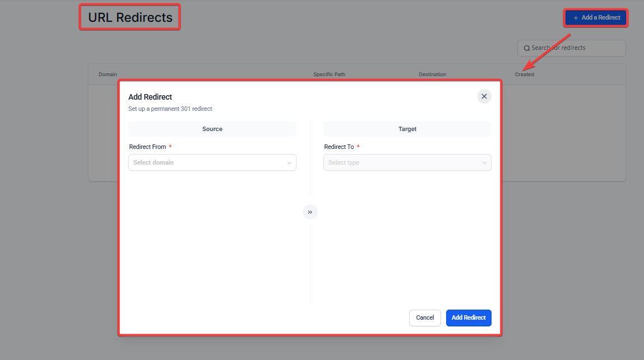Confirm with the blue Add Redirect button

[469, 318]
